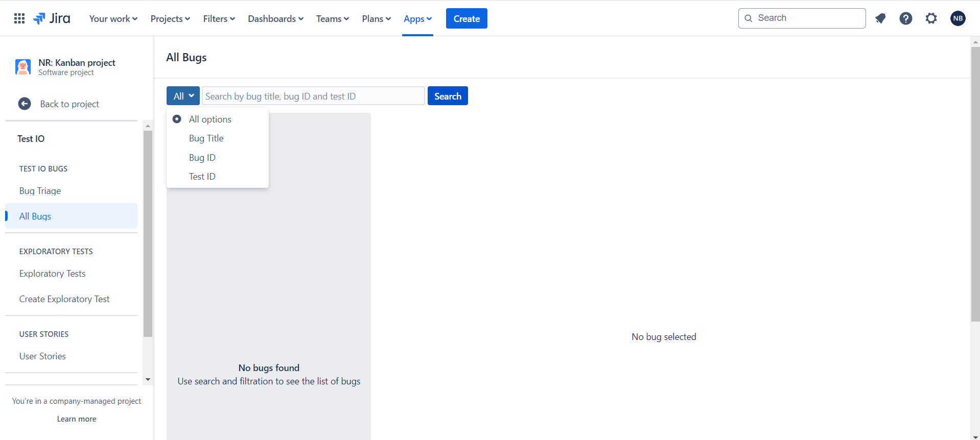This screenshot has height=440, width=980.
Task: Expand the Dashboards menu
Action: pyautogui.click(x=275, y=18)
